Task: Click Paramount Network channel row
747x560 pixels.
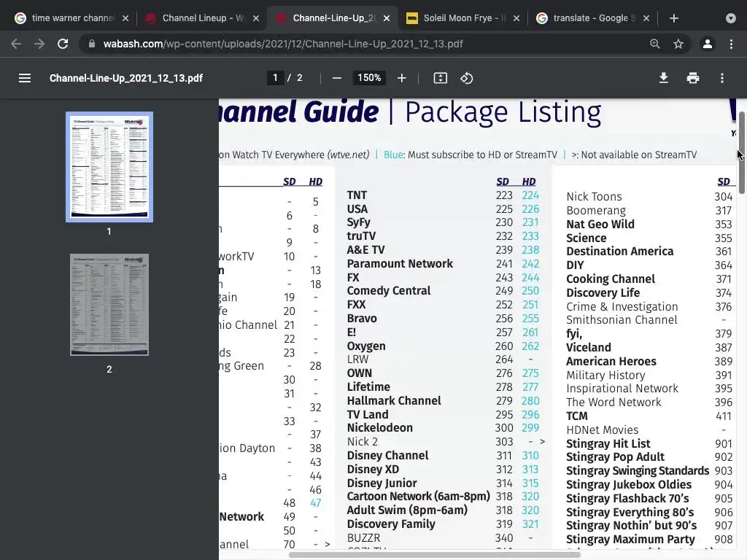Action: [x=443, y=263]
